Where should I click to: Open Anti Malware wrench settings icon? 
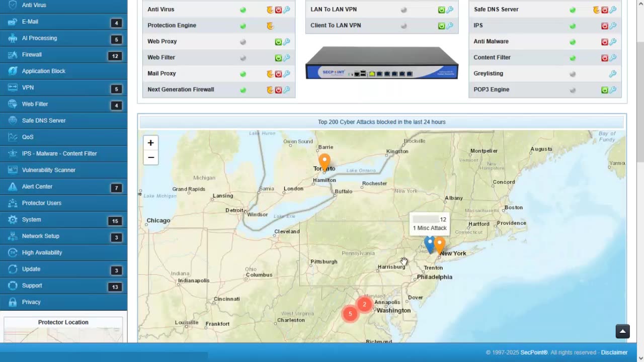coord(613,42)
